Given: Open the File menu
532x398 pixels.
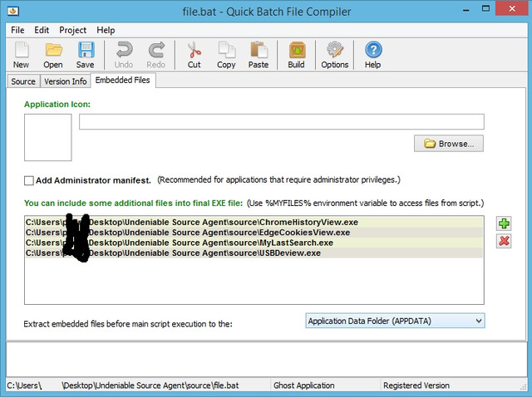Looking at the screenshot, I should click(17, 30).
